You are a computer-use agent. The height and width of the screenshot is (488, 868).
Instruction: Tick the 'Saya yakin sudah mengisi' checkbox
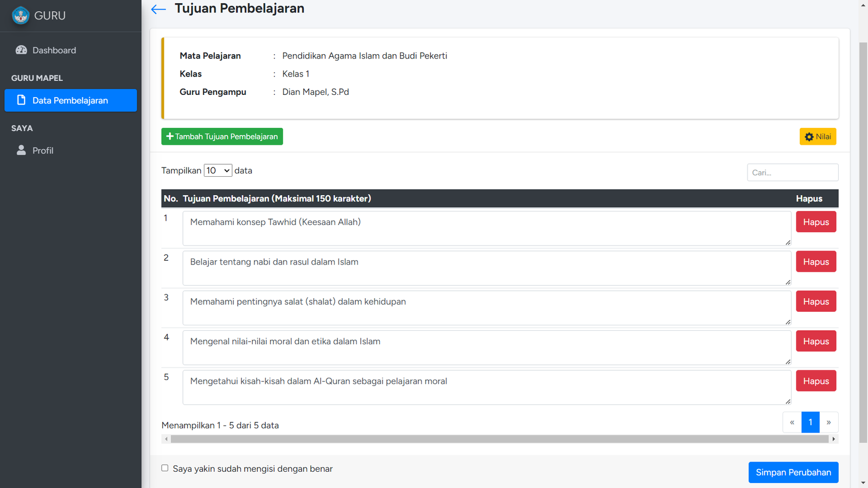(165, 468)
